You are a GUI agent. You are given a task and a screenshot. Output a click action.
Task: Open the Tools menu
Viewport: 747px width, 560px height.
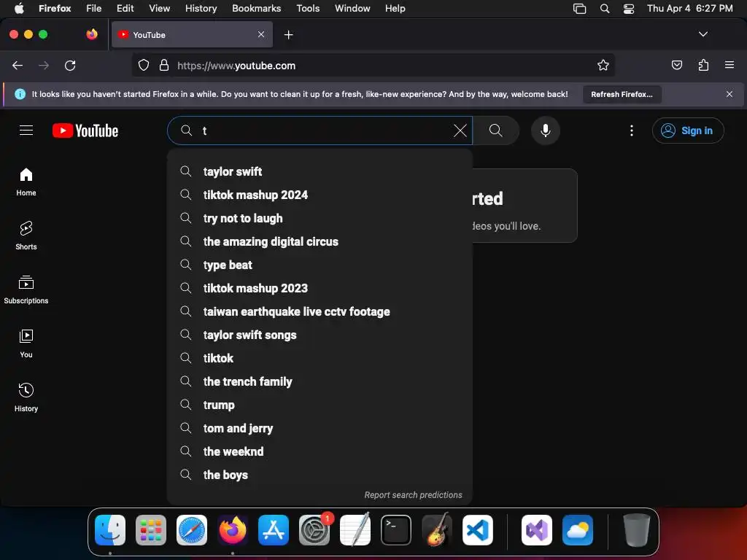[308, 9]
